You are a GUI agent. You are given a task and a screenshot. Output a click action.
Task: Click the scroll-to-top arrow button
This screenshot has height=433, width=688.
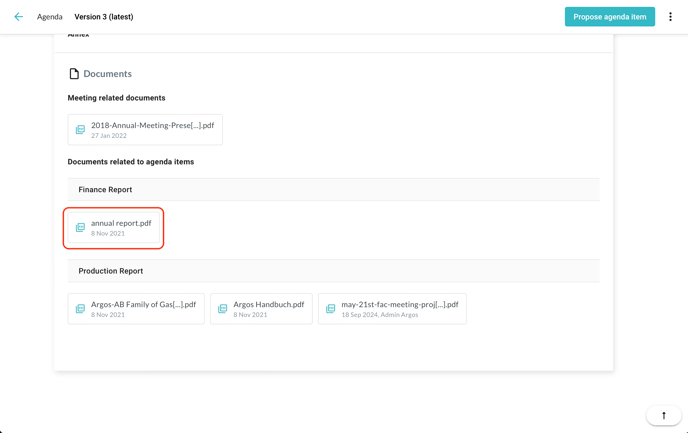click(663, 415)
